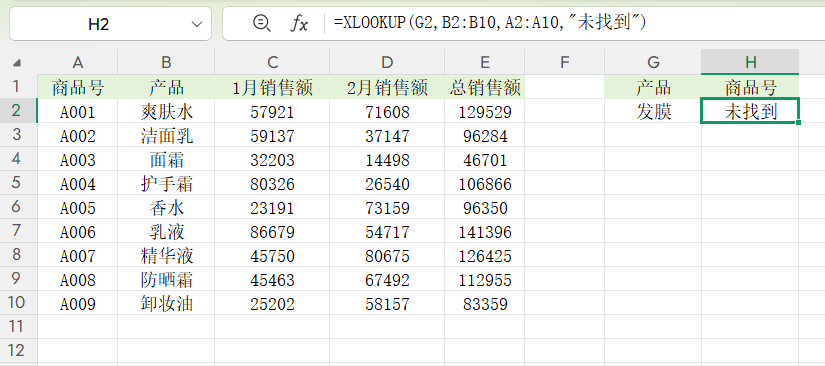Select the 卸妆油 product cell
This screenshot has height=366, width=825.
coord(166,303)
